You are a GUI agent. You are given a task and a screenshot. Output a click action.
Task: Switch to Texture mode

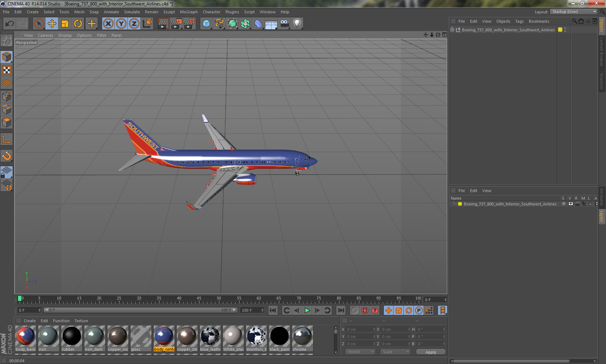(x=6, y=70)
